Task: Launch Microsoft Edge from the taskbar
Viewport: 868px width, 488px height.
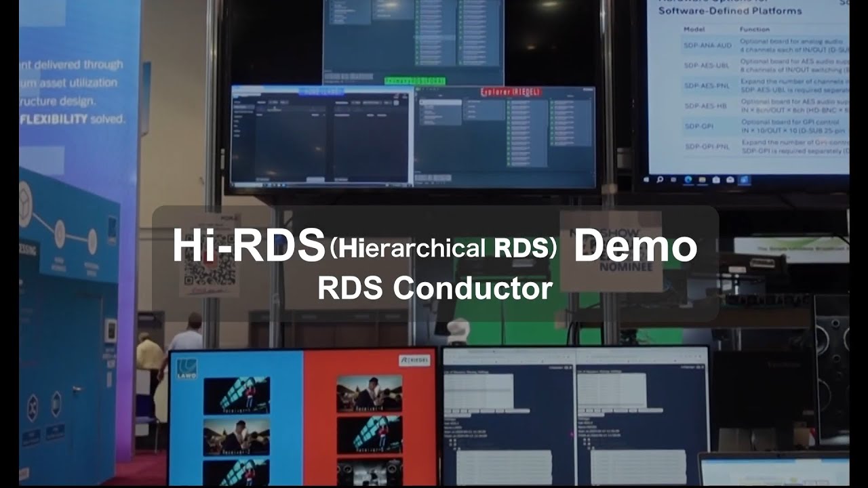Action: tap(688, 180)
